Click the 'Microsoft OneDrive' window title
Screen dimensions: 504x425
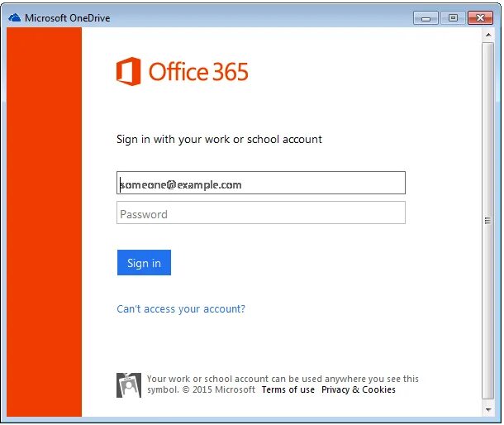[68, 18]
